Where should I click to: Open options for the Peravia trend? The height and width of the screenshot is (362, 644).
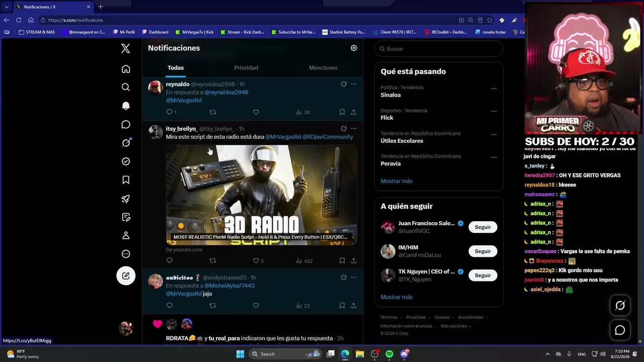click(494, 157)
